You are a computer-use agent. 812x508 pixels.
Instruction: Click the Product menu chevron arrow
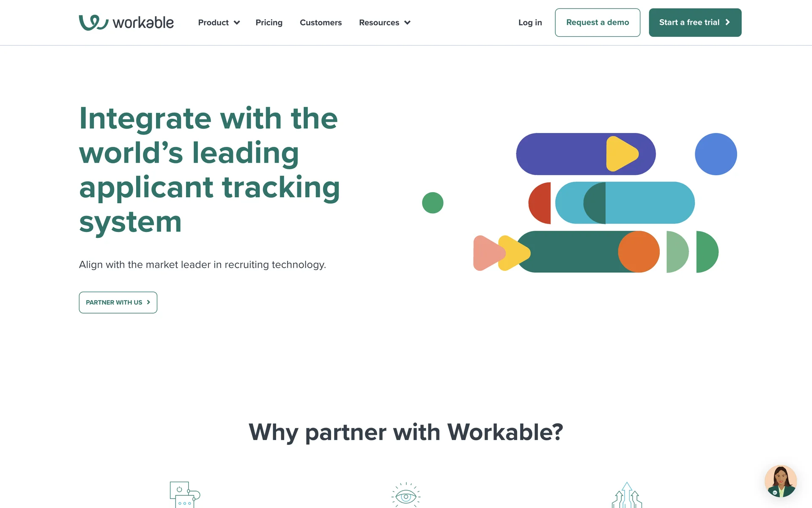point(237,23)
